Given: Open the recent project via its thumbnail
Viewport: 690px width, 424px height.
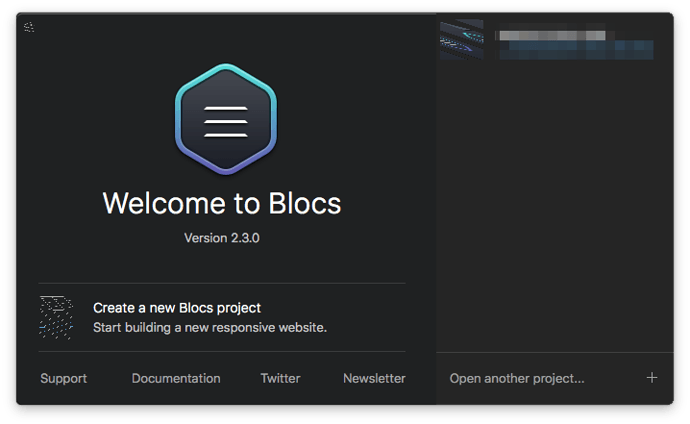Looking at the screenshot, I should pos(462,40).
